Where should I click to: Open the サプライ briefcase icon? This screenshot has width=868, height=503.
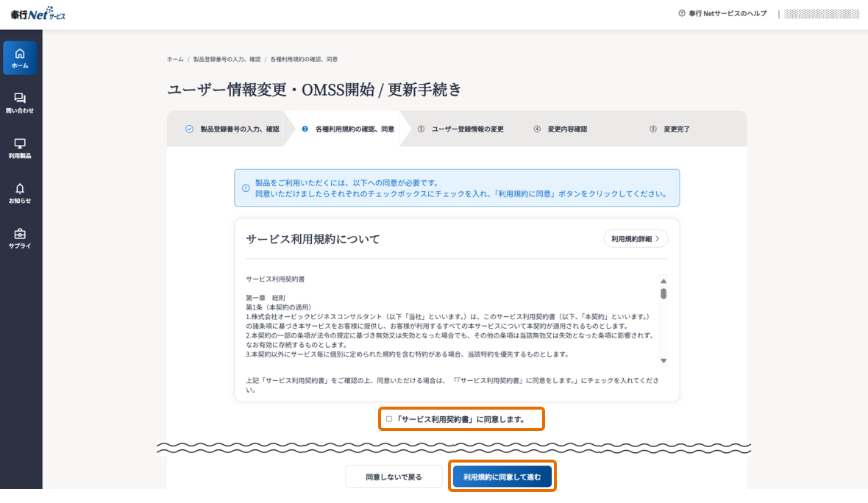click(20, 234)
